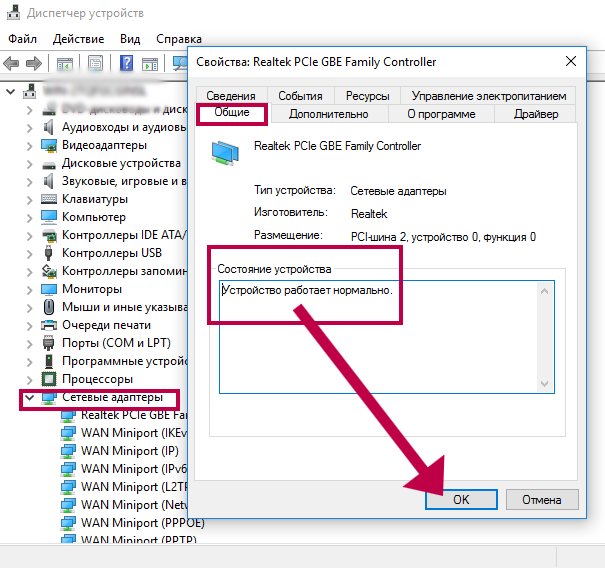
Task: Click the Print queues (Очереди печати) printer icon
Action: pos(49,325)
